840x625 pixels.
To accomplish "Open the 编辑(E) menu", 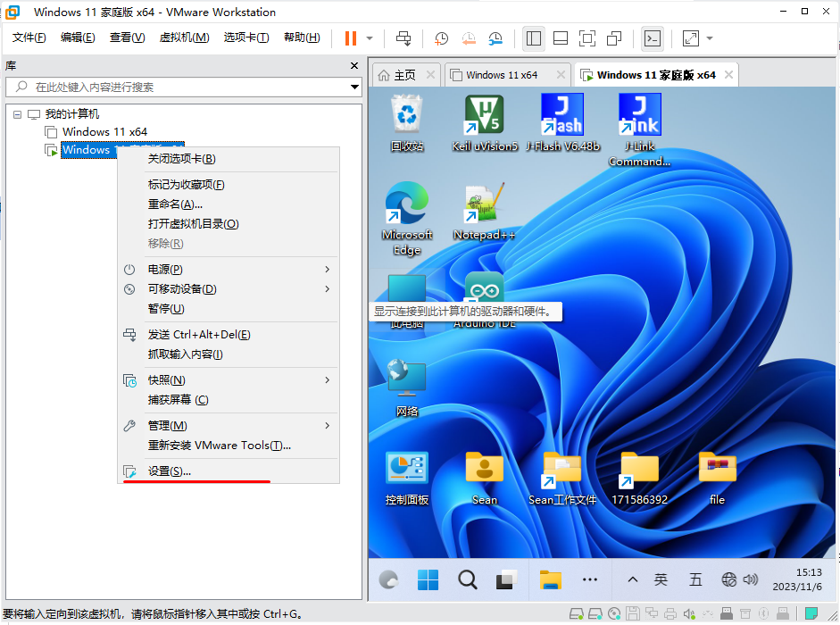I will click(x=78, y=37).
